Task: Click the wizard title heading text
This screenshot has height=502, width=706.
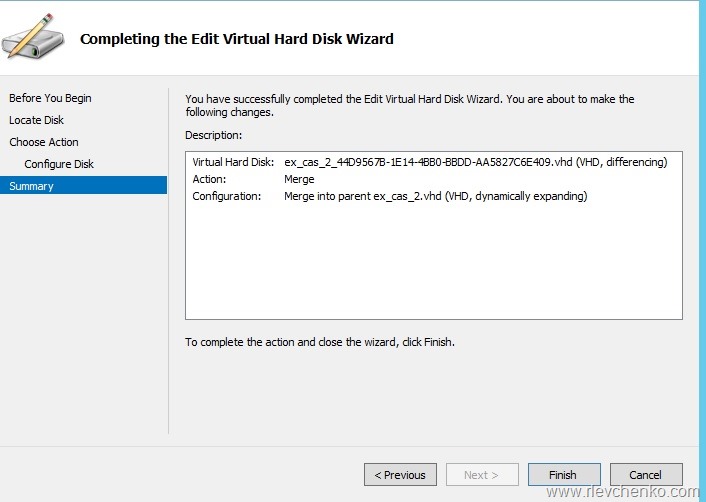Action: (236, 39)
